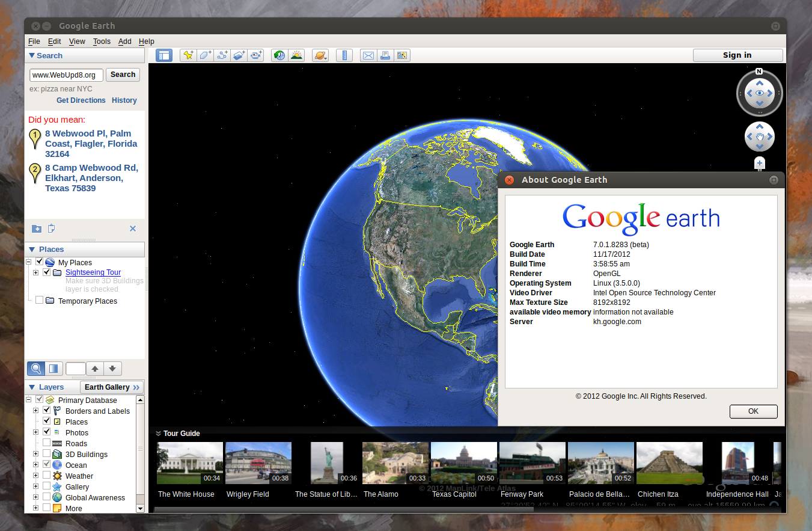The height and width of the screenshot is (531, 812).
Task: Click placemark 1 pin for Webwood Pl
Action: (35, 138)
